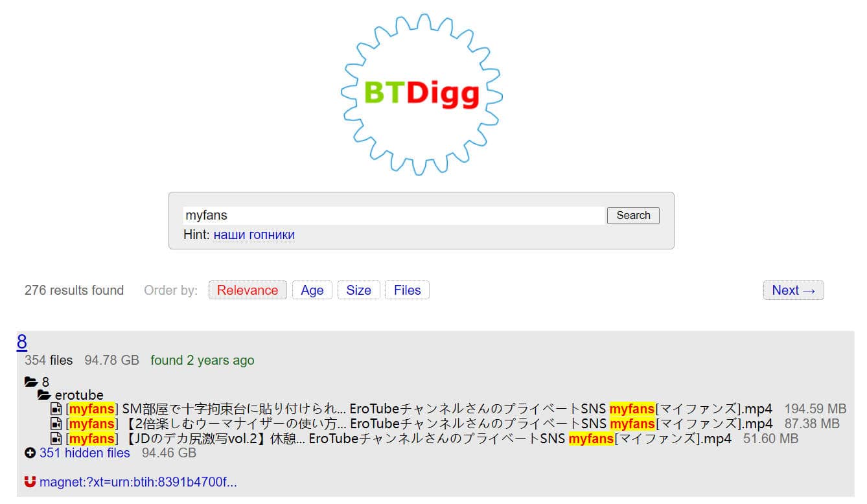867x504 pixels.
Task: Order results by Relevance
Action: (248, 290)
